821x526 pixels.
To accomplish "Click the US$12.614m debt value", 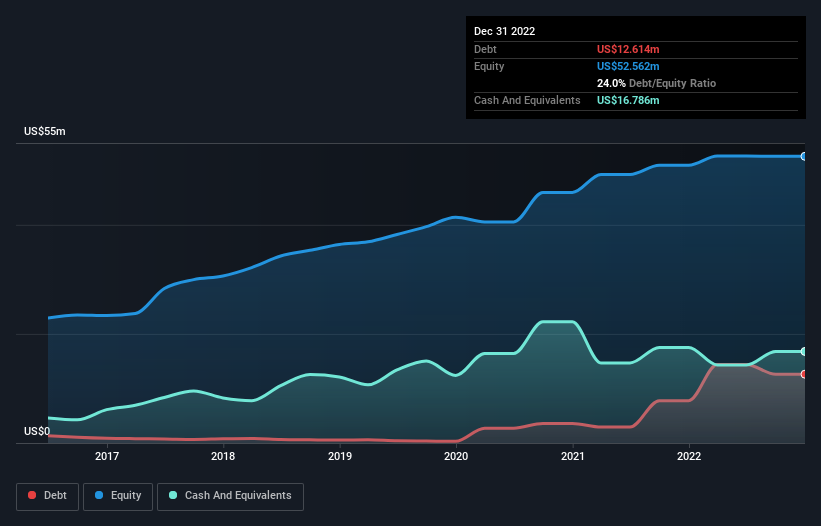I will [x=628, y=49].
